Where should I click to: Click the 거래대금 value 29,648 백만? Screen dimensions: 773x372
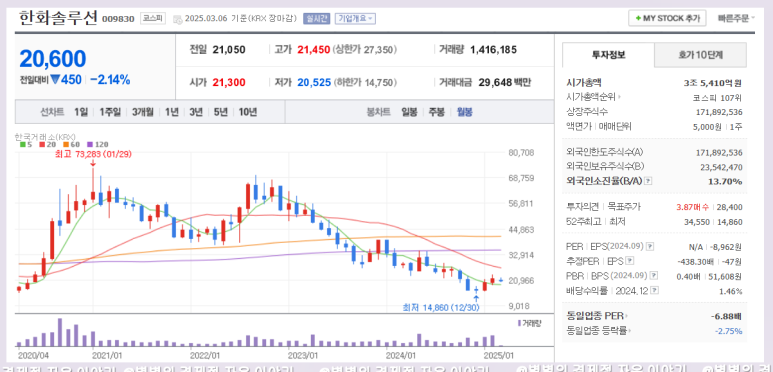(x=504, y=82)
